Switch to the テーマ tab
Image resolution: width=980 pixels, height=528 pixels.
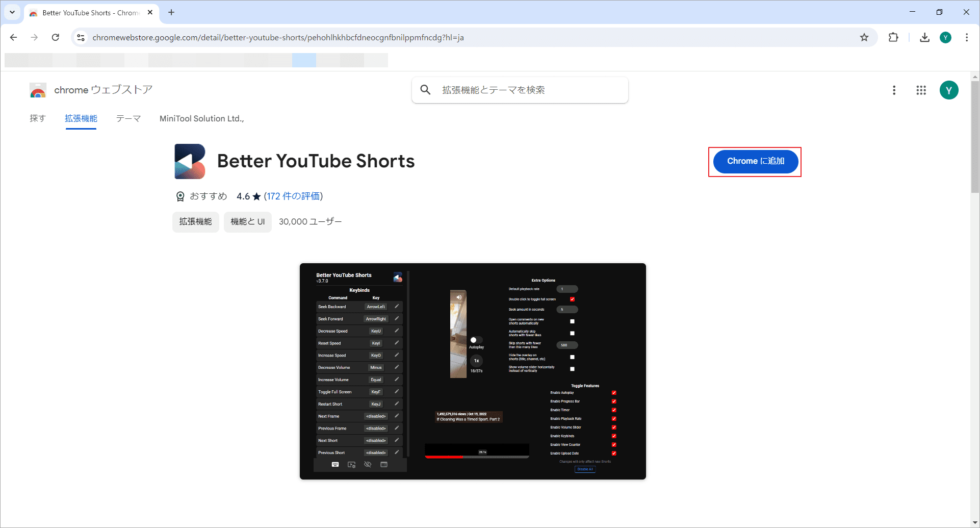tap(128, 118)
